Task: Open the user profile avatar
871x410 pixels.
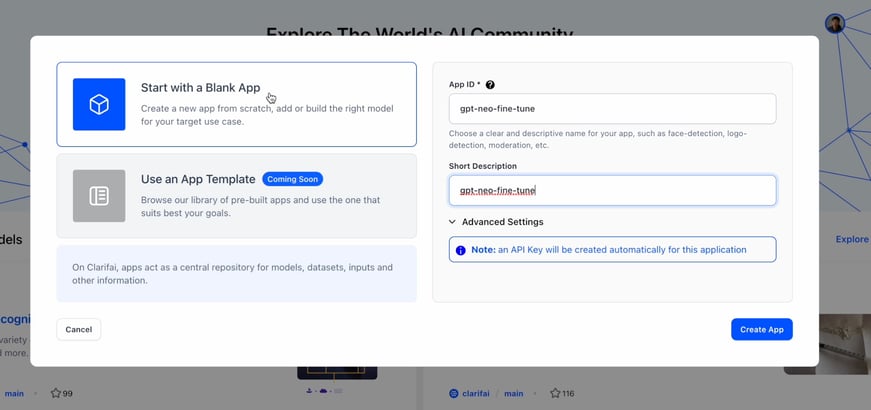Action: tap(835, 23)
